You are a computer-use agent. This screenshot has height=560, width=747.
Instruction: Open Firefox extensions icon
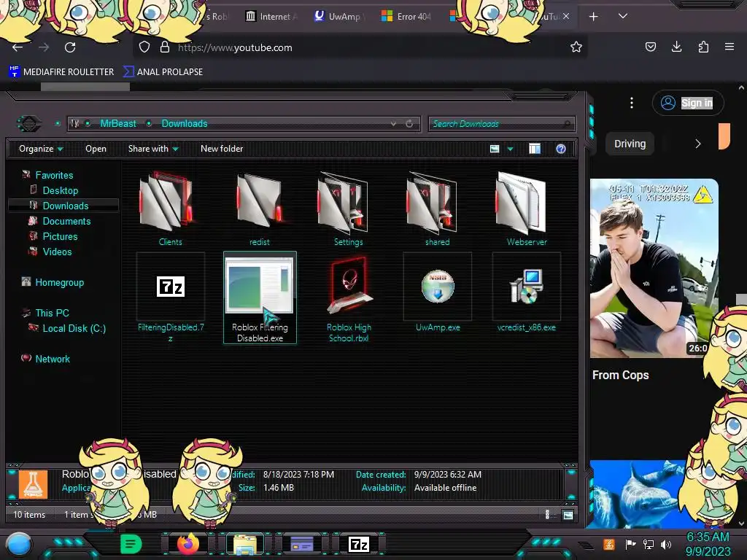pos(703,47)
